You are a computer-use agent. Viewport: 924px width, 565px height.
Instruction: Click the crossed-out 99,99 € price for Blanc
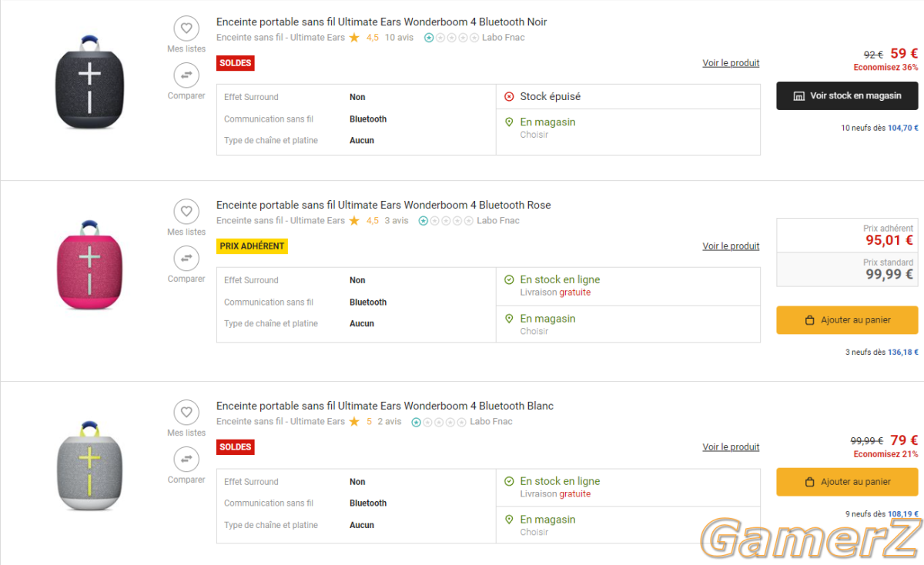pos(867,441)
